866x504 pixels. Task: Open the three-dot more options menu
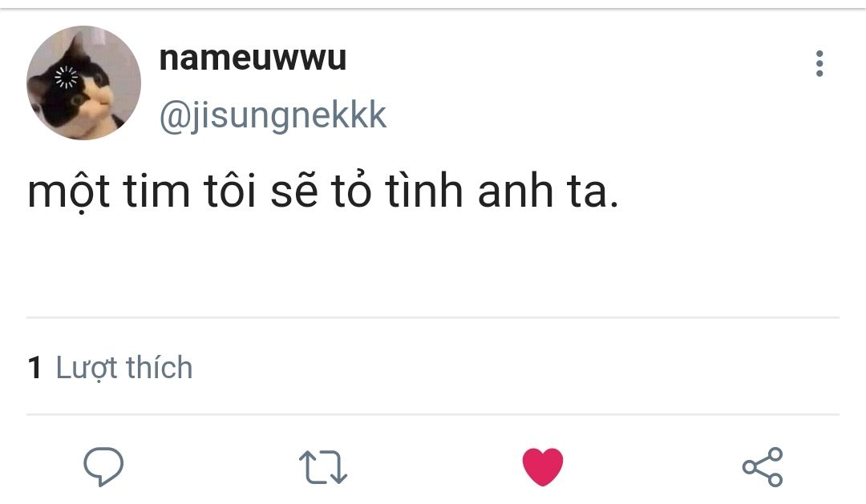(x=819, y=64)
